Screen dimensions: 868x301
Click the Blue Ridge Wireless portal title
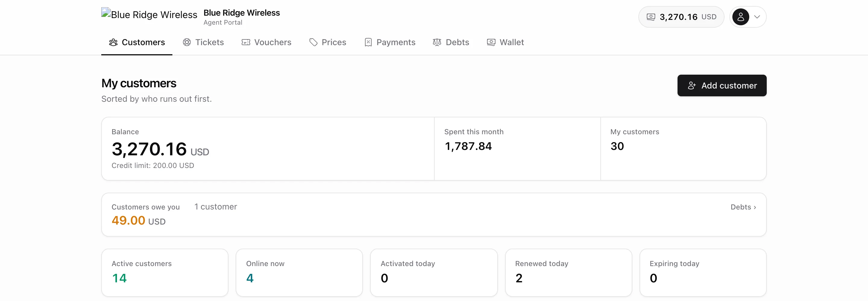[242, 13]
